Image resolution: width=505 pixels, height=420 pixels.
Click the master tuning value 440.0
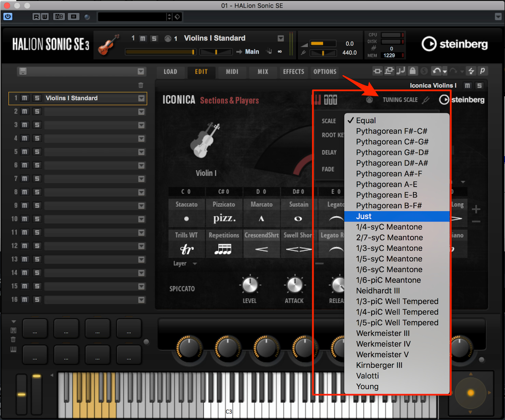pyautogui.click(x=349, y=53)
